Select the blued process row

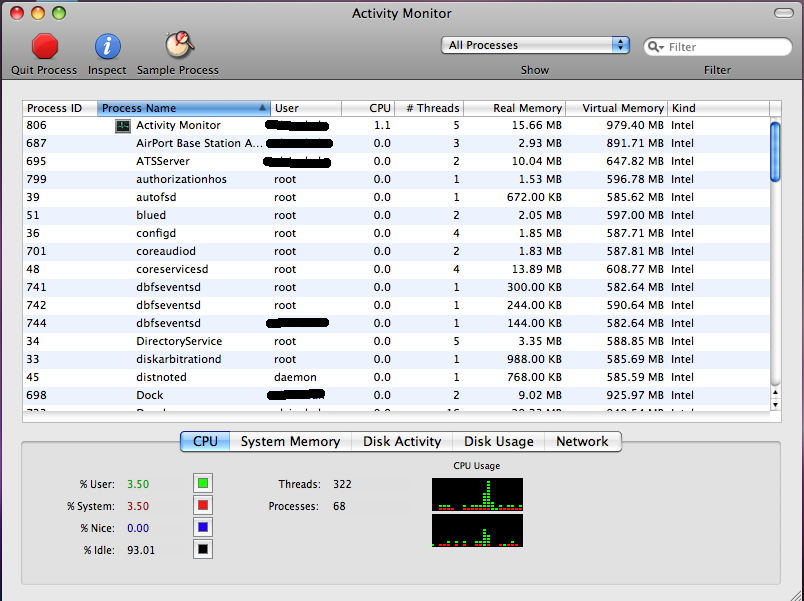tap(396, 215)
